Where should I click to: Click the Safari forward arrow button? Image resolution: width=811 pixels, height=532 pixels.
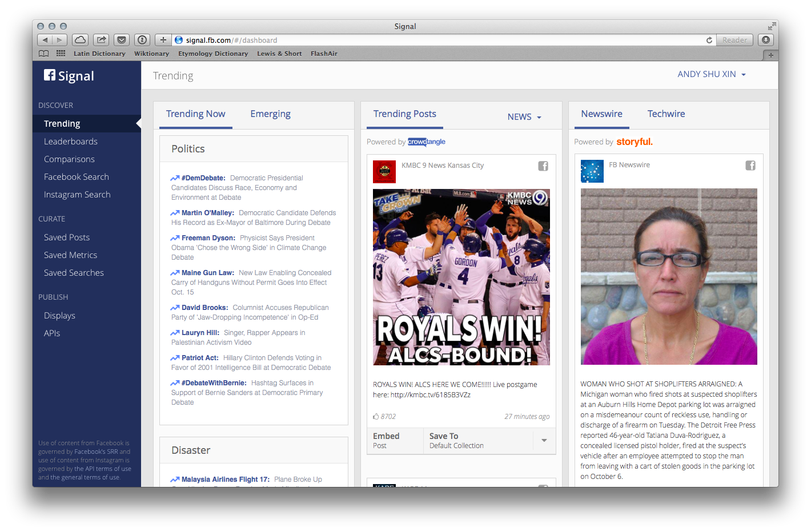60,40
